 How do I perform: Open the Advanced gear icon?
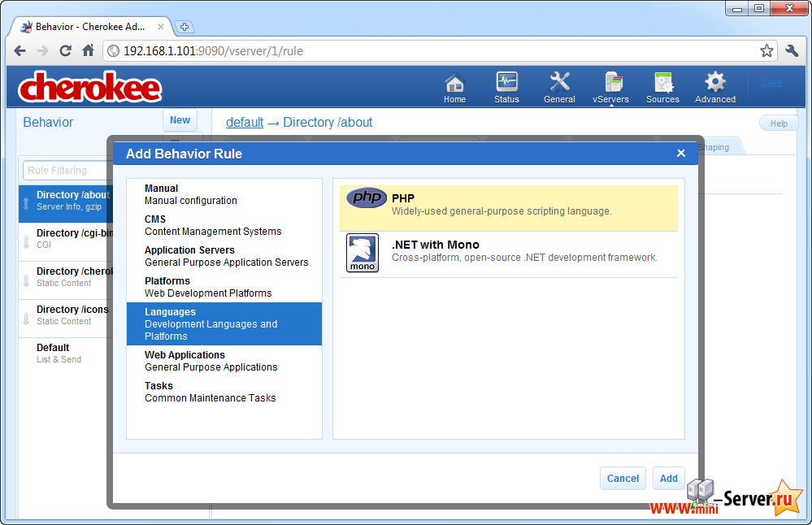715,82
